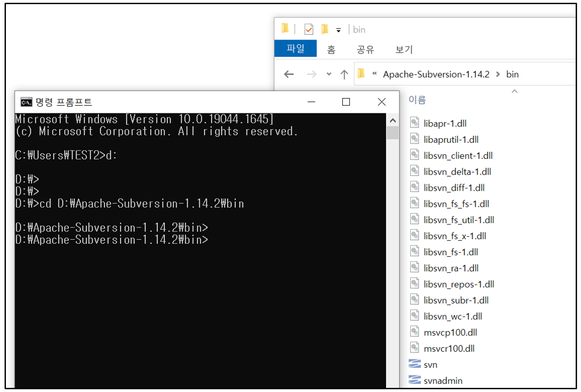Select the libapr-1.dll file name
581x392 pixels.
click(445, 123)
